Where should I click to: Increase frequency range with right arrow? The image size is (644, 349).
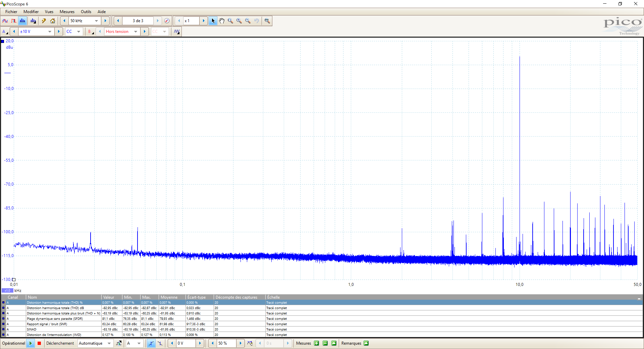[x=105, y=21]
